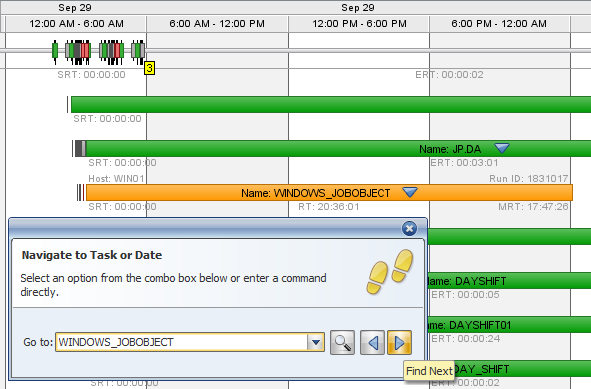The height and width of the screenshot is (389, 591).
Task: Select the DAY_SHIFT task bar
Action: tap(522, 369)
